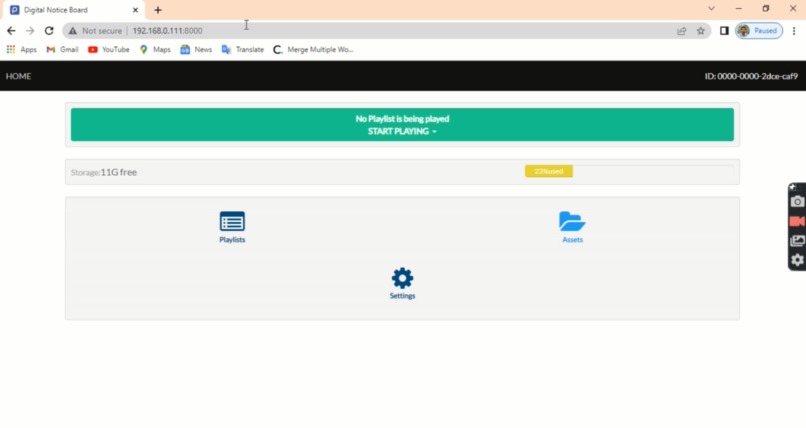Click the browser Back arrow

(x=11, y=31)
